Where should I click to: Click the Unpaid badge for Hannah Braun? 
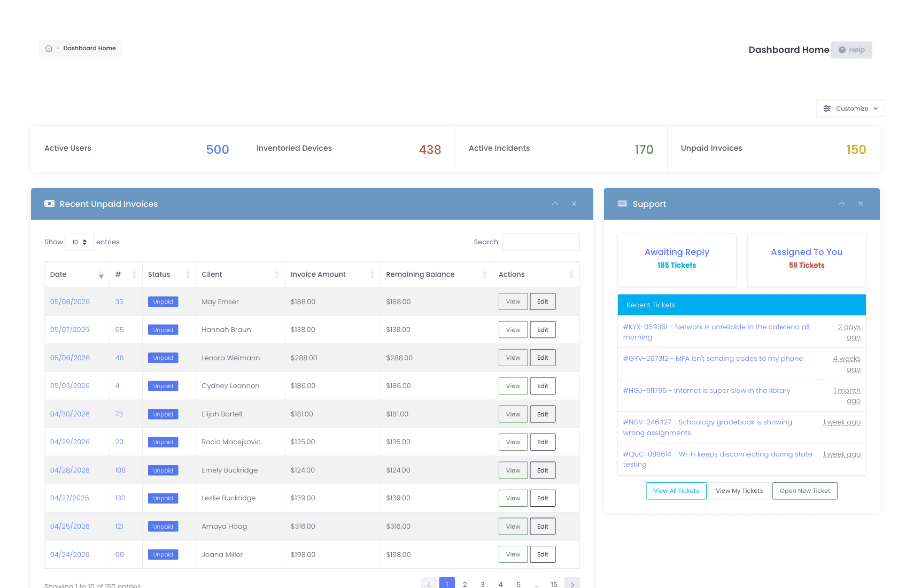(x=163, y=330)
